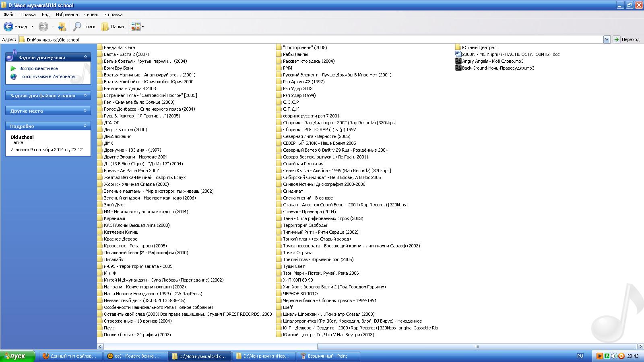Click the green tray icon
This screenshot has height=362, width=644.
(607, 356)
